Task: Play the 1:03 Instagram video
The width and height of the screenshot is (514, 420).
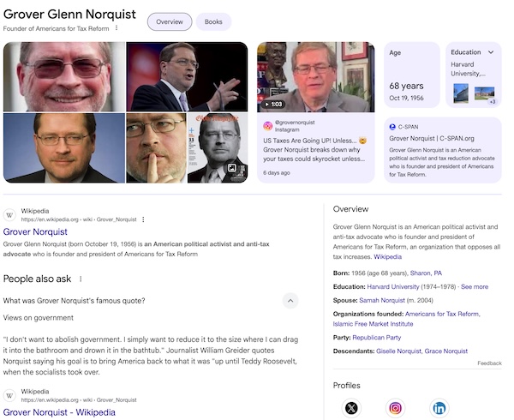Action: coord(273,105)
